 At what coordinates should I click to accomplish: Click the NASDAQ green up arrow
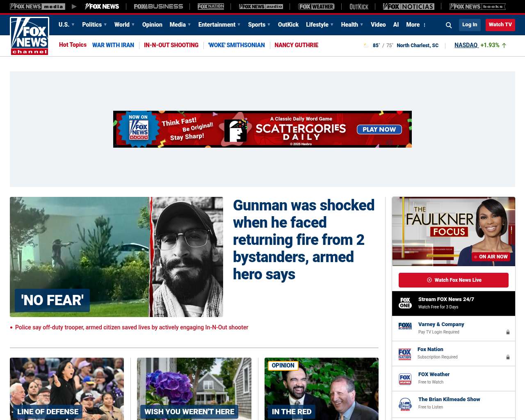504,46
